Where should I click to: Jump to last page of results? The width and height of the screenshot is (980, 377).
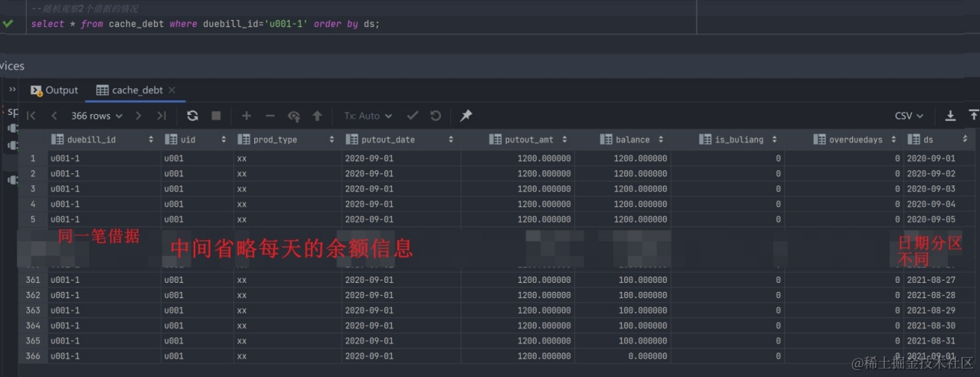(162, 116)
